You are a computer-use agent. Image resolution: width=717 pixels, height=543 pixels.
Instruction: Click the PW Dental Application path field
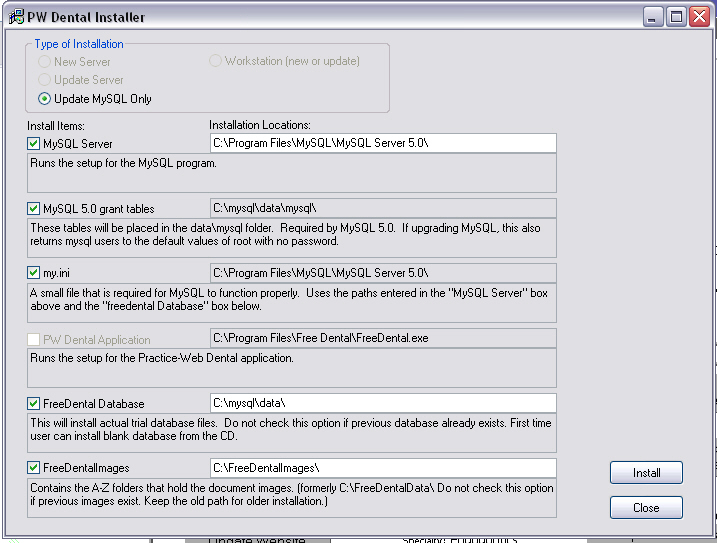(382, 338)
